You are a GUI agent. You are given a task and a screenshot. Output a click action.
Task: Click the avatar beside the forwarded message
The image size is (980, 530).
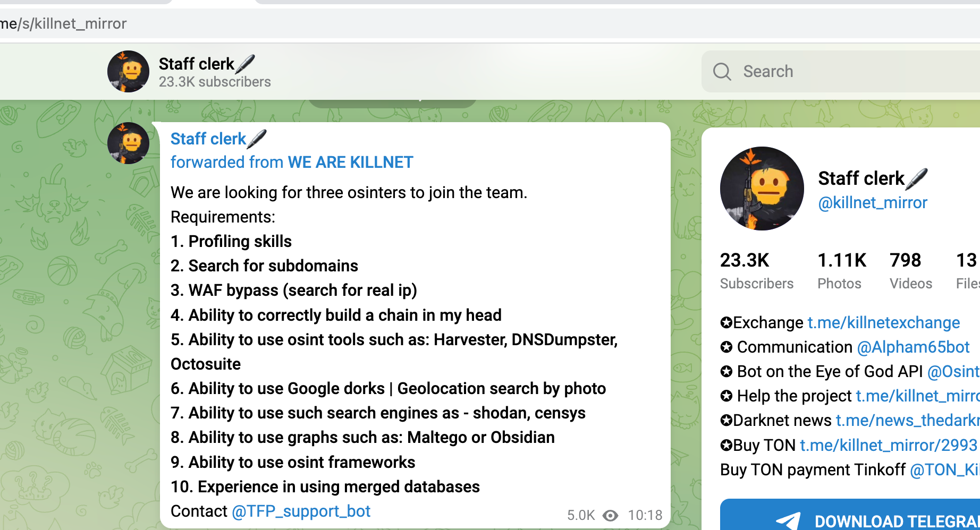(128, 143)
